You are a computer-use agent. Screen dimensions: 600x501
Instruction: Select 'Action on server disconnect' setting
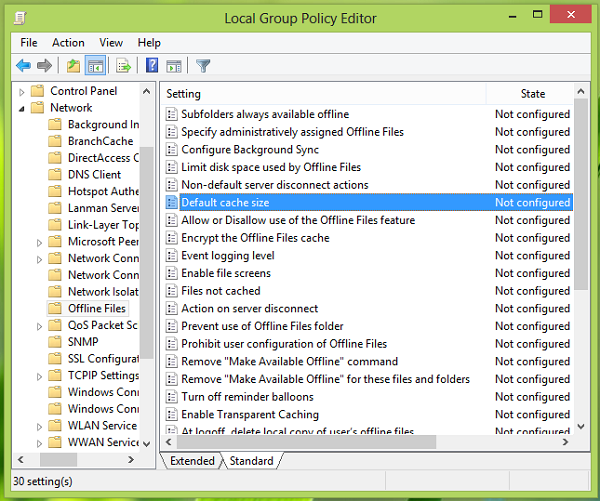(x=249, y=308)
